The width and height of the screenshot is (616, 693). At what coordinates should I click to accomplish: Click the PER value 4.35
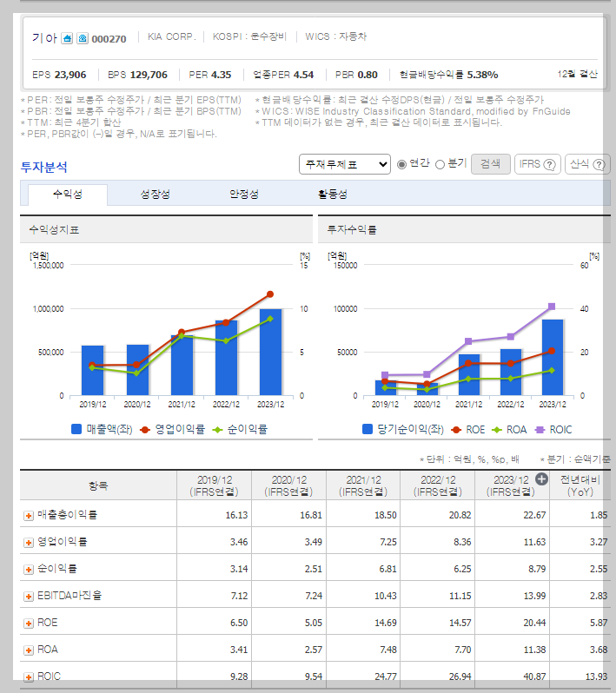220,75
